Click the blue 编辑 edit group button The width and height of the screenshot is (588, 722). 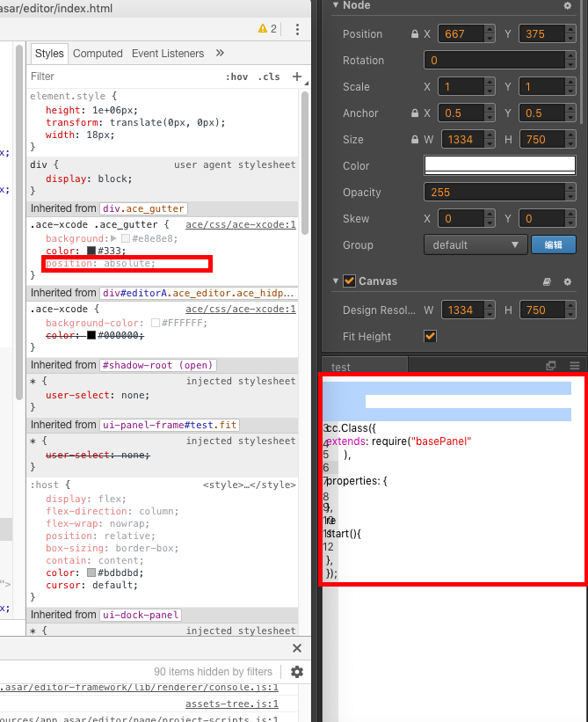pyautogui.click(x=554, y=245)
